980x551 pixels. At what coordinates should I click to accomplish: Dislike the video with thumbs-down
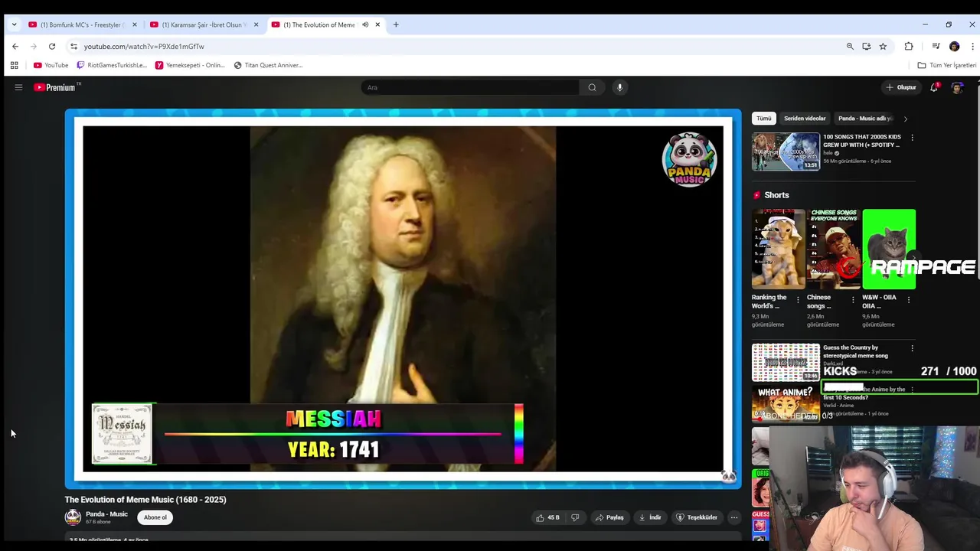point(575,517)
